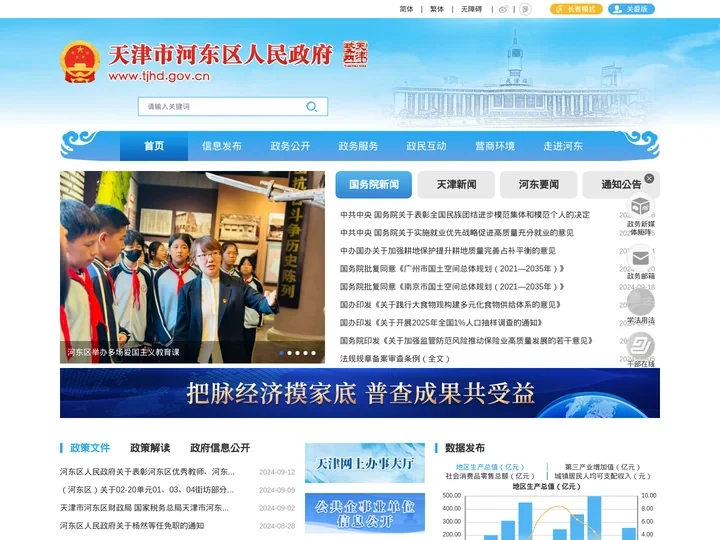Select fifth carousel dot indicator
Viewport: 720px width, 540px height.
coord(314,353)
